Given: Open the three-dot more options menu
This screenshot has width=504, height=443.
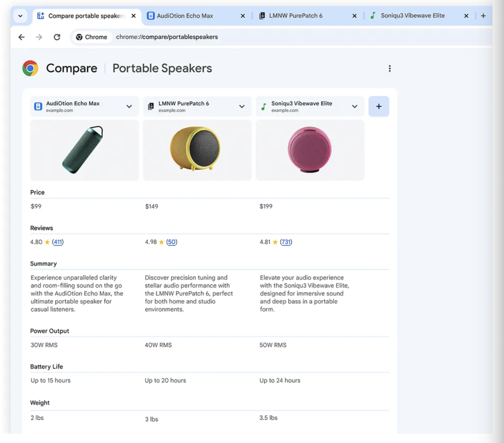Looking at the screenshot, I should pos(390,68).
